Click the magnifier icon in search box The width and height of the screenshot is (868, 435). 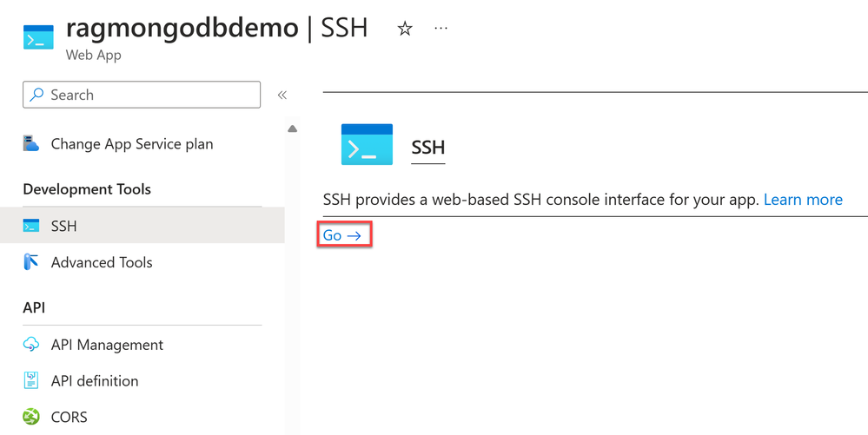pyautogui.click(x=36, y=95)
